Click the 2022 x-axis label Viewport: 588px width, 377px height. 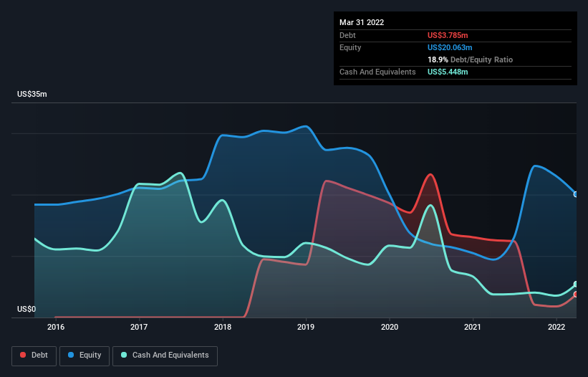556,327
